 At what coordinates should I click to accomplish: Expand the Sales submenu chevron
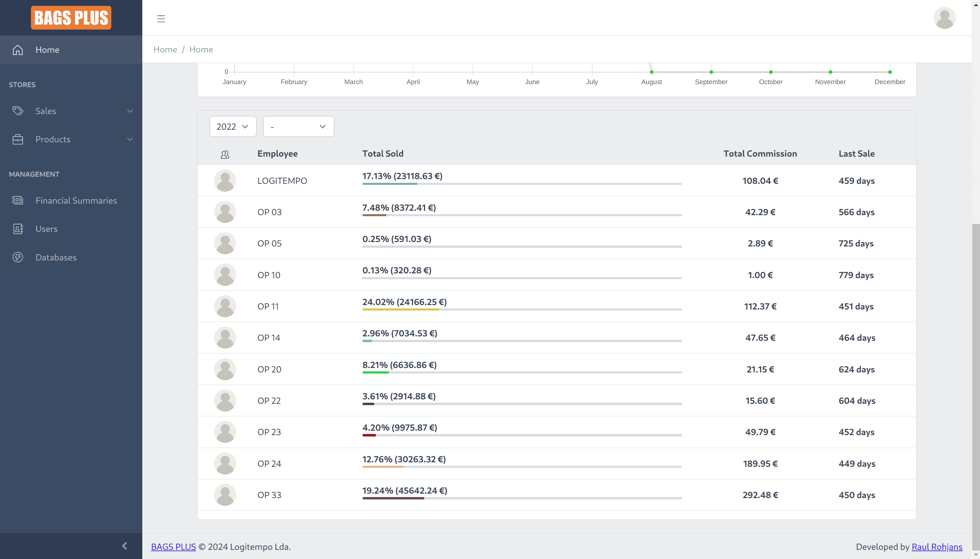click(x=130, y=111)
